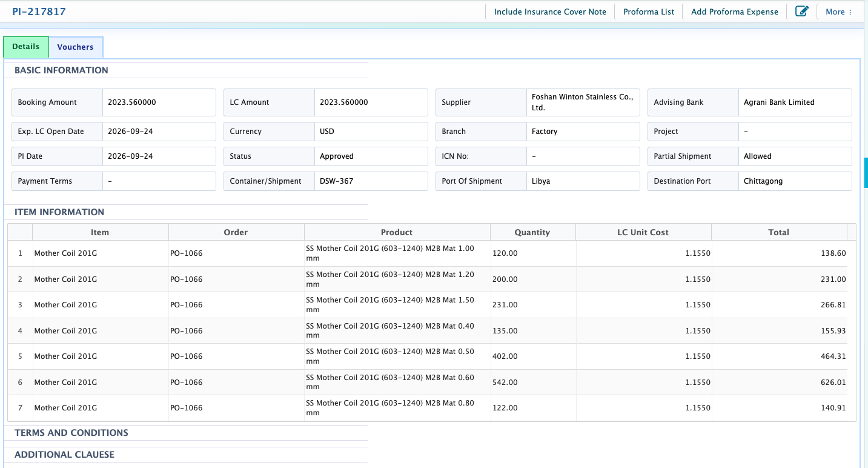
Task: Click Container/Shipment value DSW-367
Action: point(337,181)
